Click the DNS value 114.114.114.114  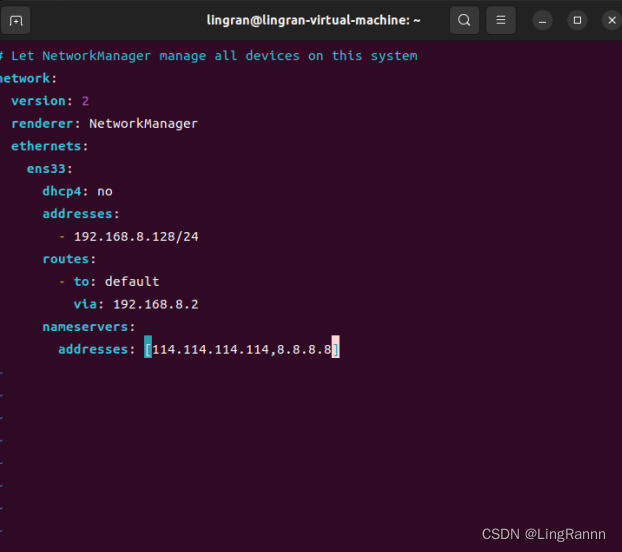click(x=211, y=350)
